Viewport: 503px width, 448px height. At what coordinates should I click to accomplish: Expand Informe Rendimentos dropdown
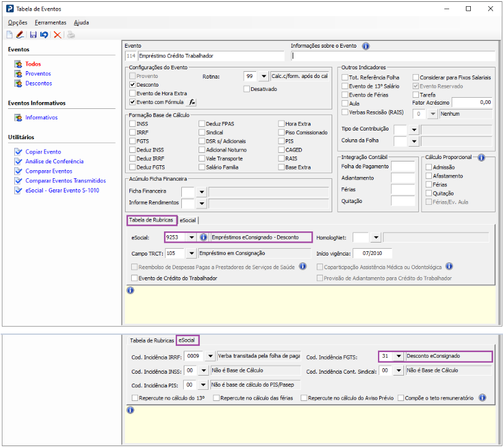tap(202, 204)
